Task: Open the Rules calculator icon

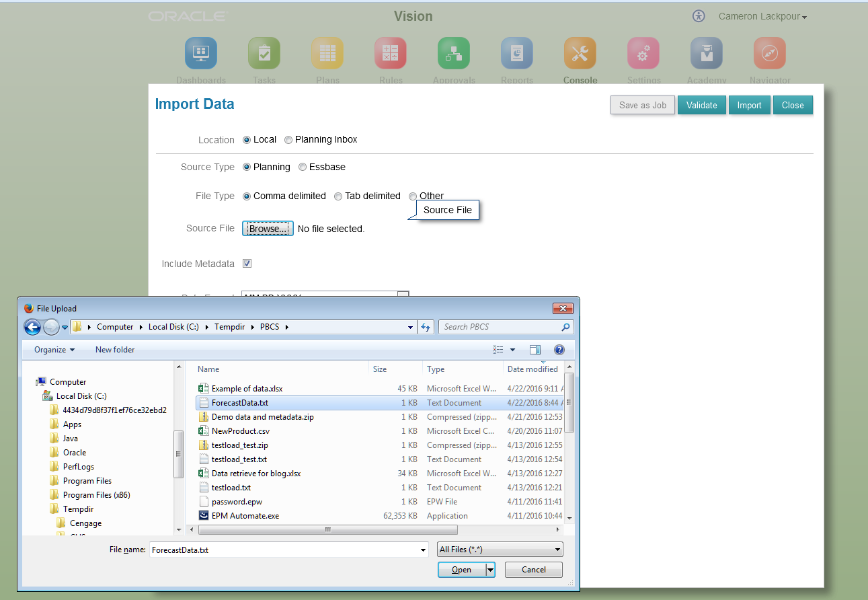Action: [x=391, y=53]
